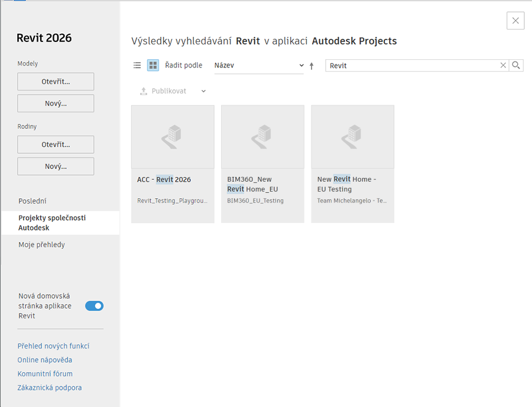This screenshot has width=532, height=407.
Task: Open BIM360_New Revit Home_EU project thumbnail
Action: pyautogui.click(x=262, y=137)
